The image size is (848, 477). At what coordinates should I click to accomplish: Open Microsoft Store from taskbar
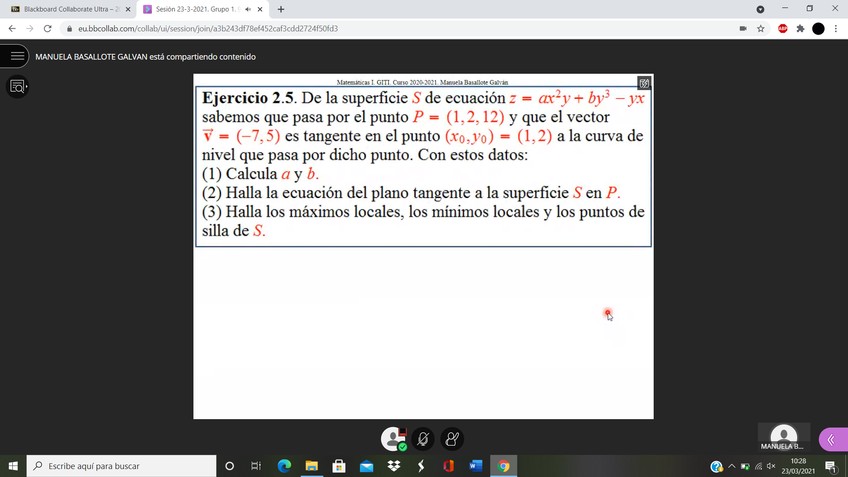click(x=339, y=466)
